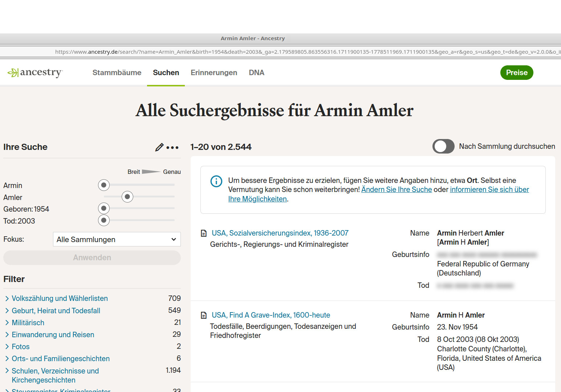Screen dimensions: 561x392
Task: Click the Genau label above sliders
Action: point(172,172)
